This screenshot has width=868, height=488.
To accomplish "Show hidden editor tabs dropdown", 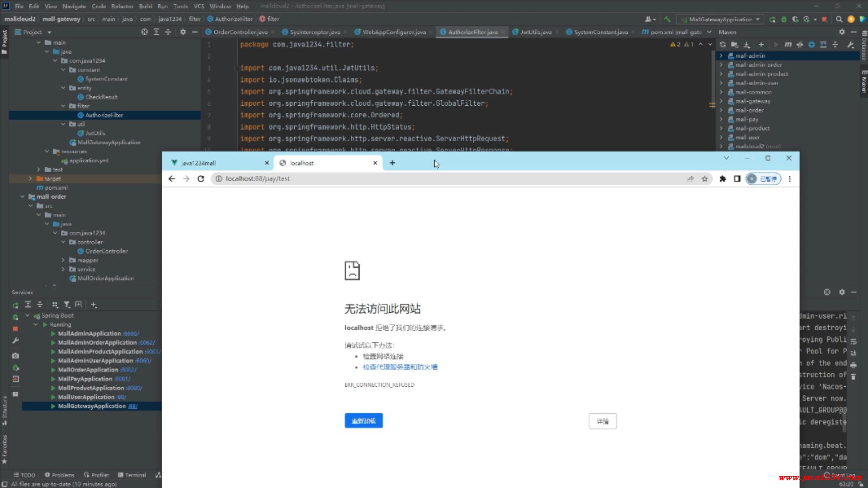I will (x=709, y=32).
